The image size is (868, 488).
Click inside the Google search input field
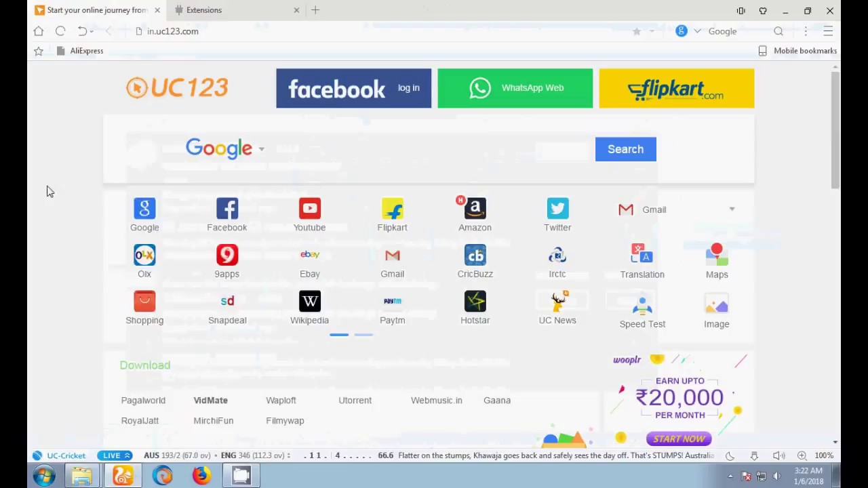pos(431,149)
